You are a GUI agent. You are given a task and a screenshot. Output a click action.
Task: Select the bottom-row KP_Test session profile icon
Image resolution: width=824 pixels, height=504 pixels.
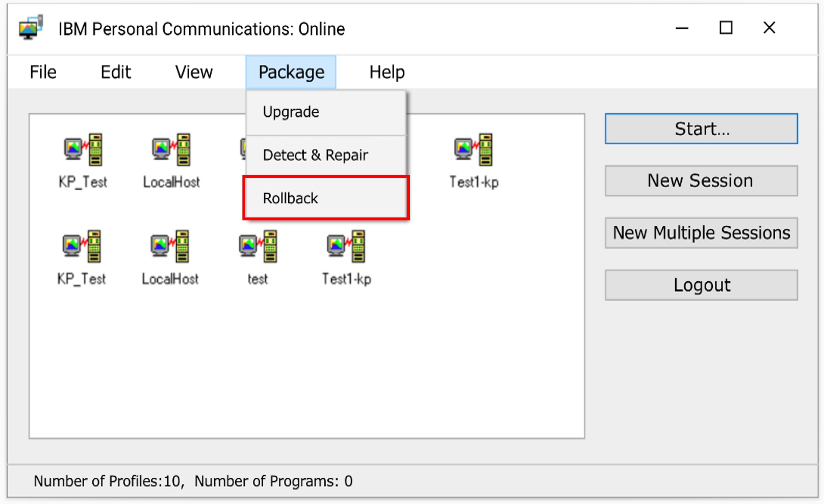(82, 247)
